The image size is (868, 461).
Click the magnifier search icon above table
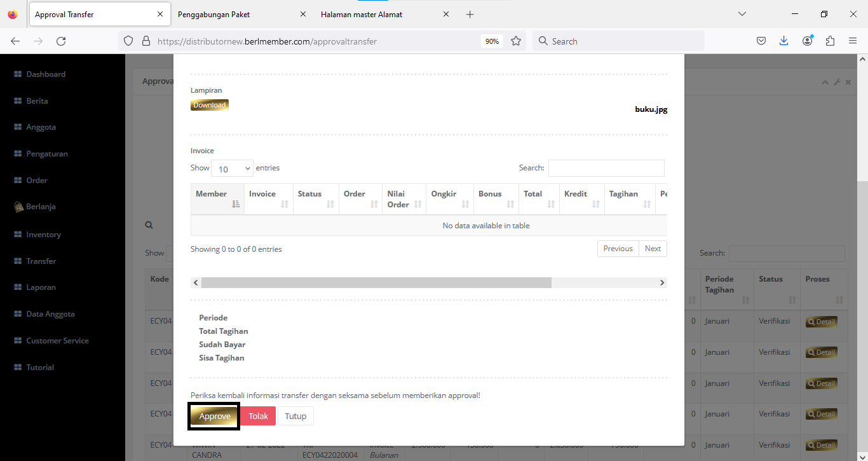(149, 225)
